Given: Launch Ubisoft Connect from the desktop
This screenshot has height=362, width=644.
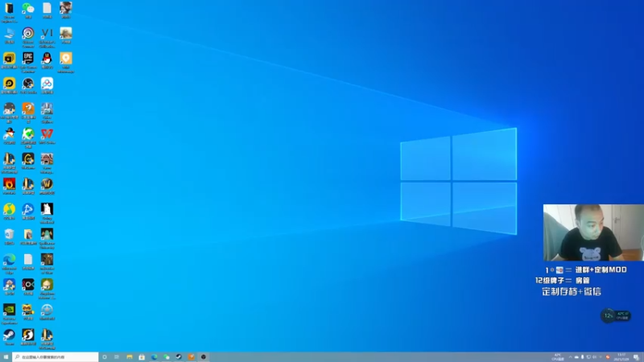Looking at the screenshot, I should (28, 38).
